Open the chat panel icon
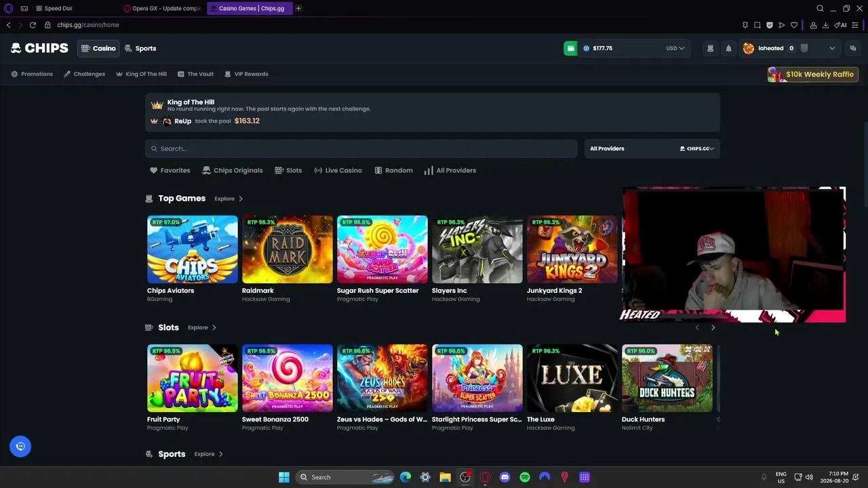This screenshot has width=868, height=488. (x=853, y=48)
